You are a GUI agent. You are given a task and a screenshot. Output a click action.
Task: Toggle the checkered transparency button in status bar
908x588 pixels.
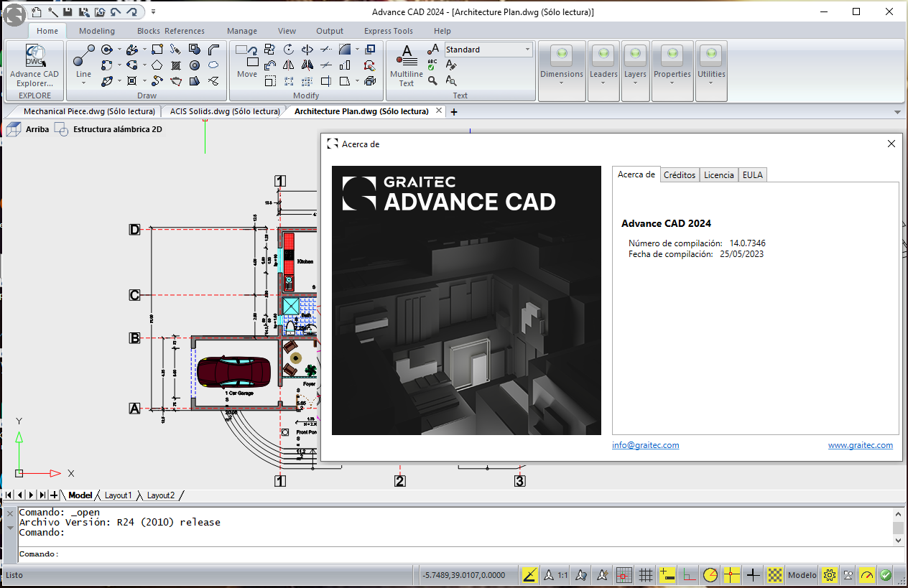774,574
